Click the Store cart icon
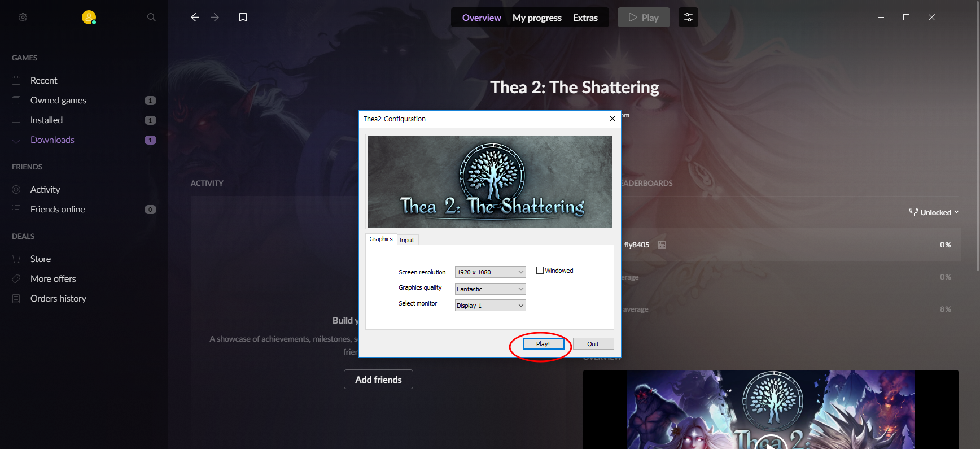This screenshot has width=980, height=449. coord(16,259)
